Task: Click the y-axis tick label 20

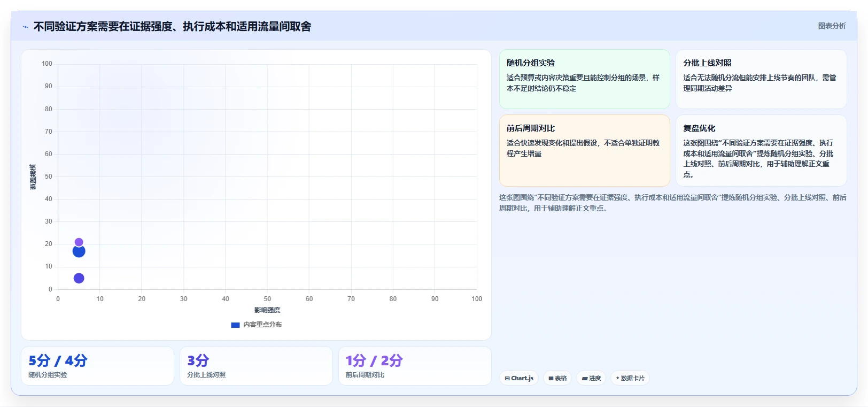Action: pos(49,244)
